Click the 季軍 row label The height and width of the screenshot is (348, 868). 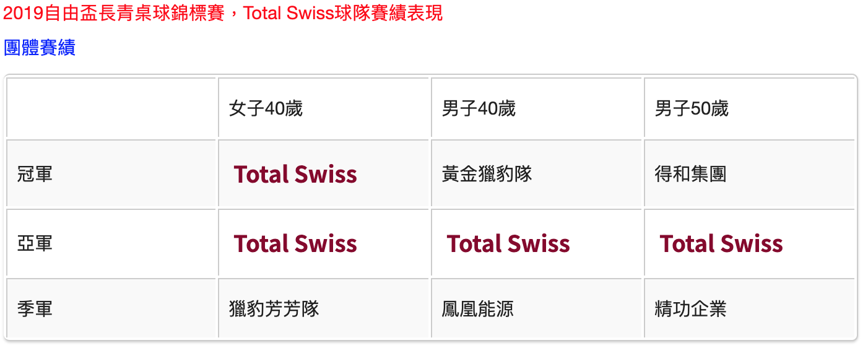click(35, 308)
